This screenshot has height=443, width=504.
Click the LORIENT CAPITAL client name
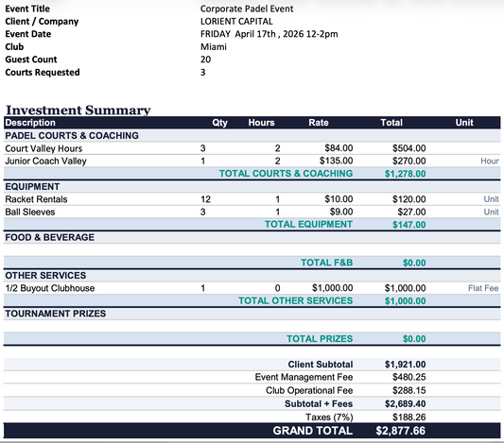236,21
